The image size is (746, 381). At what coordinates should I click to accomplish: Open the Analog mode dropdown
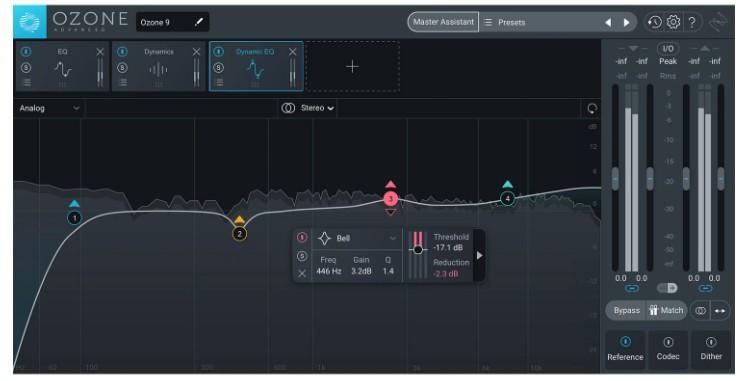click(49, 108)
